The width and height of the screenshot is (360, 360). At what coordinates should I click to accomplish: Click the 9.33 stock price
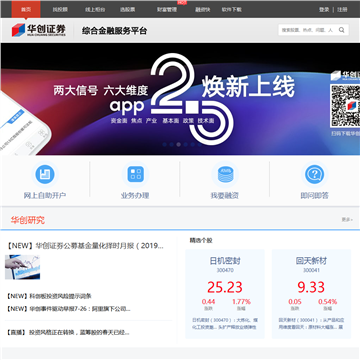311,287
